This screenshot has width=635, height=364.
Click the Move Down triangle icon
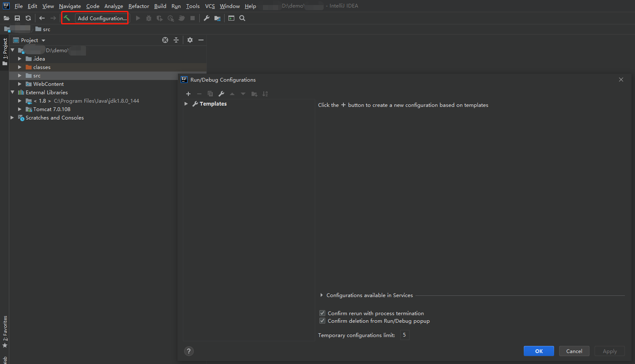[x=243, y=94]
